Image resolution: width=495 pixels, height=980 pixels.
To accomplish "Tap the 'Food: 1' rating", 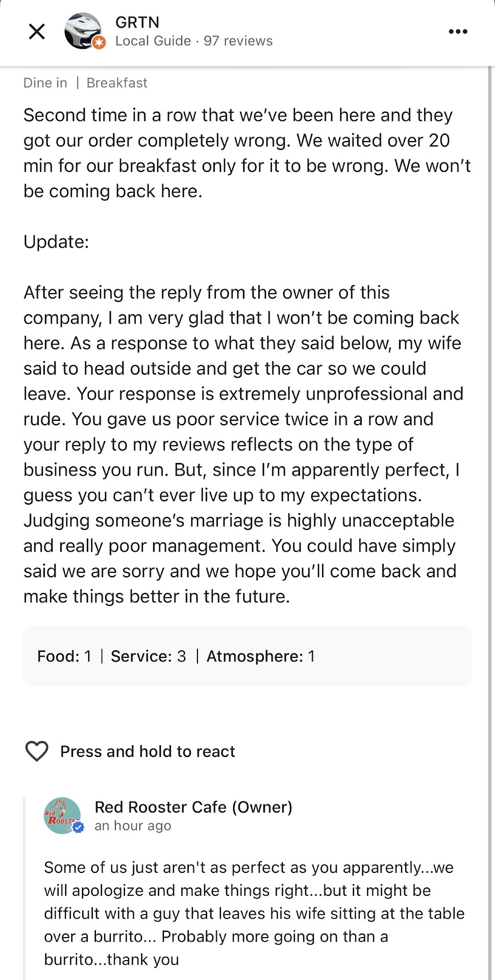I will [64, 656].
